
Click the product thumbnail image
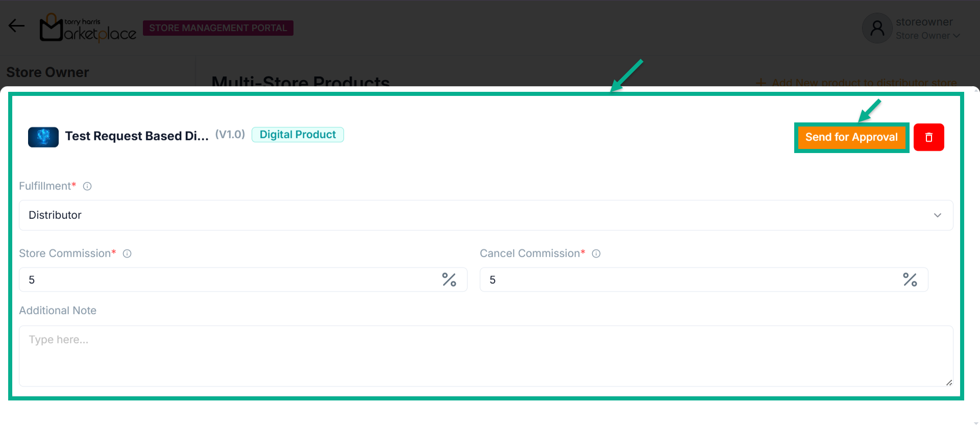[x=43, y=137]
